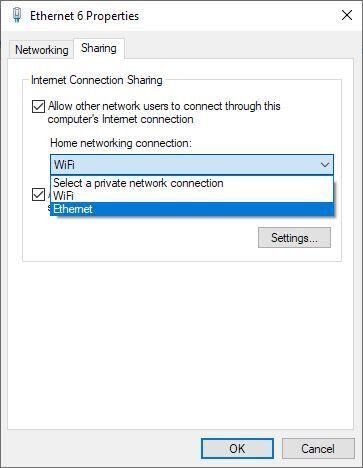Click the 'Internet Connection Sharing' group heading
The width and height of the screenshot is (363, 468).
click(x=97, y=80)
